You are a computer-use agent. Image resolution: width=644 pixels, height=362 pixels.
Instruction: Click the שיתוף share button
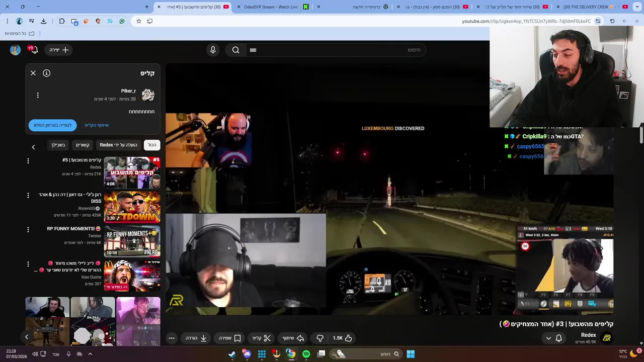click(293, 338)
